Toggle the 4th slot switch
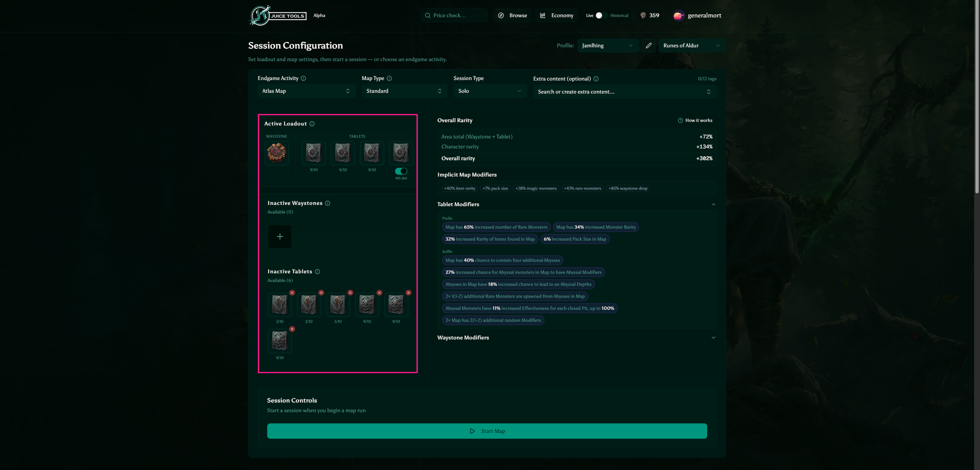980x470 pixels. [401, 171]
